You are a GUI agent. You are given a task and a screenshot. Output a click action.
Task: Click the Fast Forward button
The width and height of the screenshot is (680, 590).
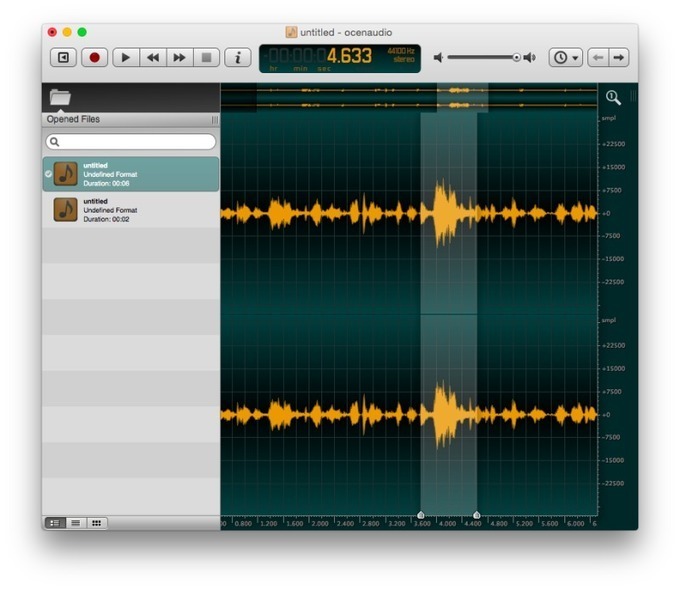coord(180,57)
